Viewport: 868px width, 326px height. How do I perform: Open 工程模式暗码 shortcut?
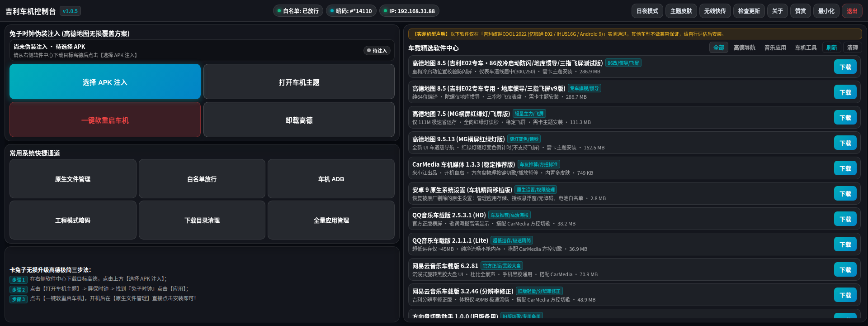point(73,220)
